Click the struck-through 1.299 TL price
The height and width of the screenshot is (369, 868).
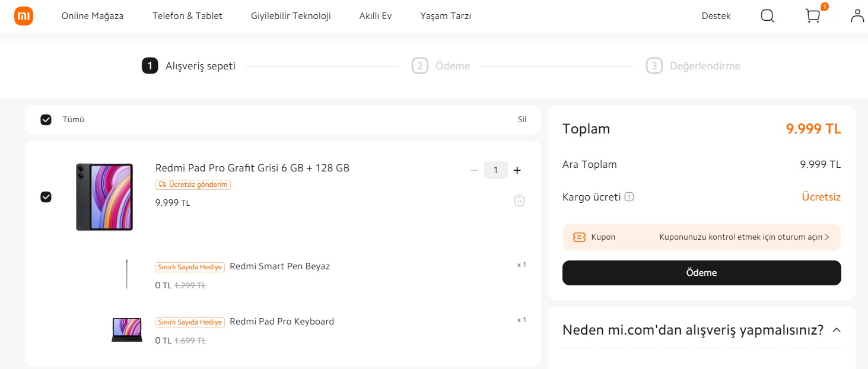[190, 285]
